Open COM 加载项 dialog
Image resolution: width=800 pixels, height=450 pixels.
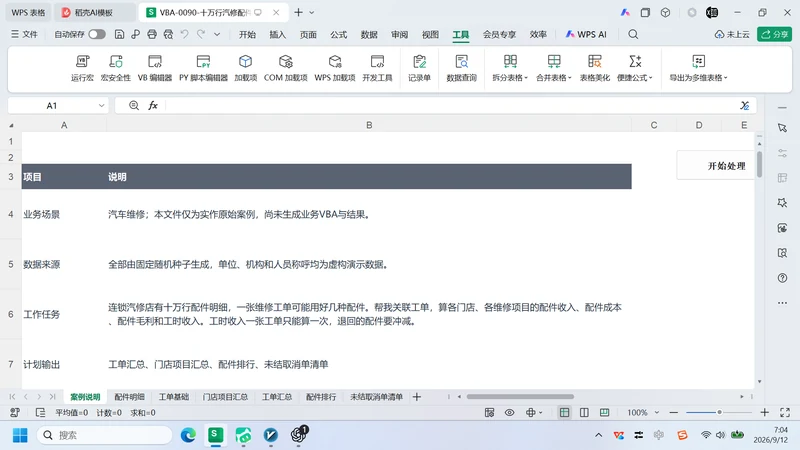click(x=286, y=68)
